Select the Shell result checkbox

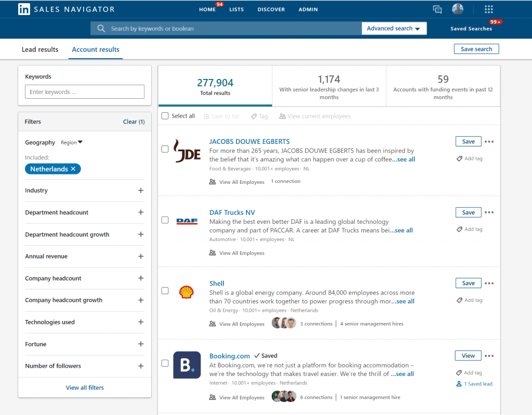click(x=165, y=291)
